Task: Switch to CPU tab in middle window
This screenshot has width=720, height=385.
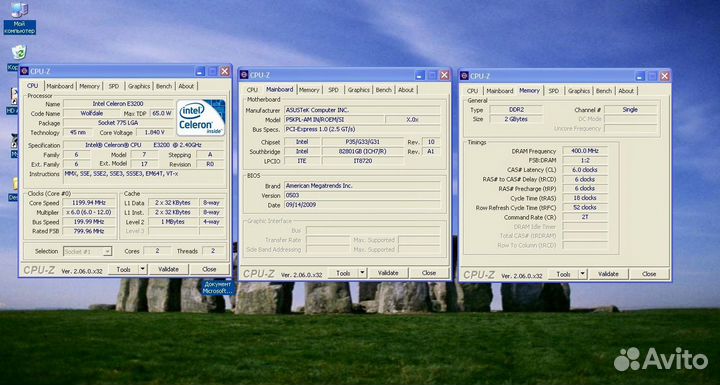Action: [x=252, y=90]
